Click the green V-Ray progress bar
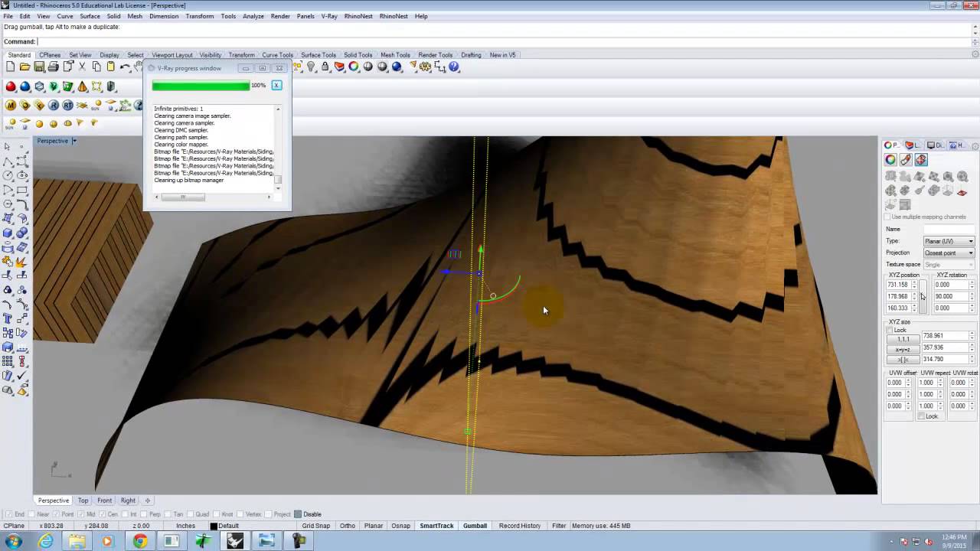Screen dimensions: 980x551 click(x=201, y=86)
